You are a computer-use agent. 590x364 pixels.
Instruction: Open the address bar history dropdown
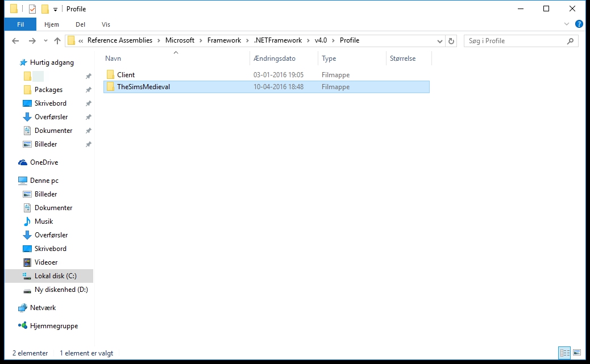pyautogui.click(x=440, y=41)
